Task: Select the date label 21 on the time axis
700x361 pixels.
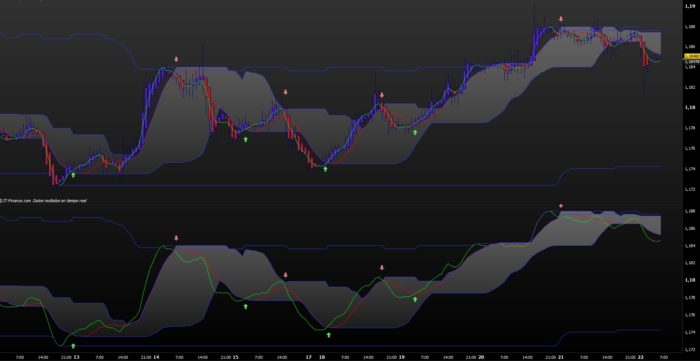Action: [561, 357]
